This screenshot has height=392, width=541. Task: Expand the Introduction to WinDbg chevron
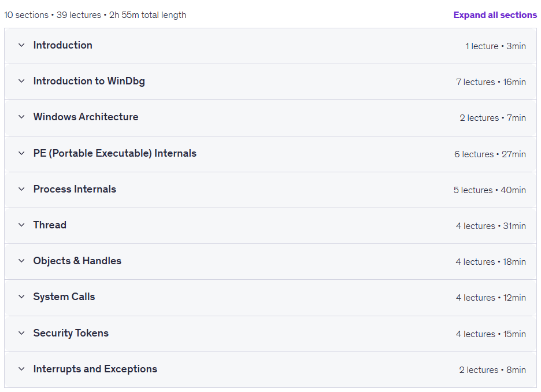pos(21,81)
